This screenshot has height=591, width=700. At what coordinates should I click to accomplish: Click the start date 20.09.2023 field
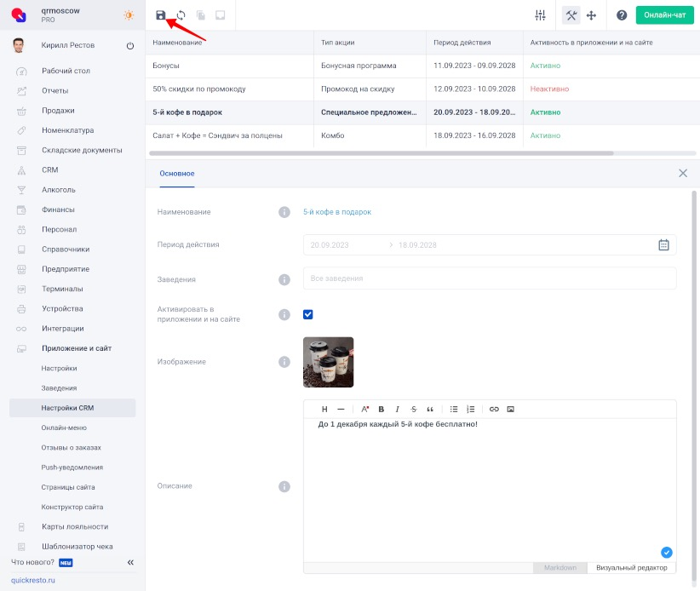tap(330, 245)
